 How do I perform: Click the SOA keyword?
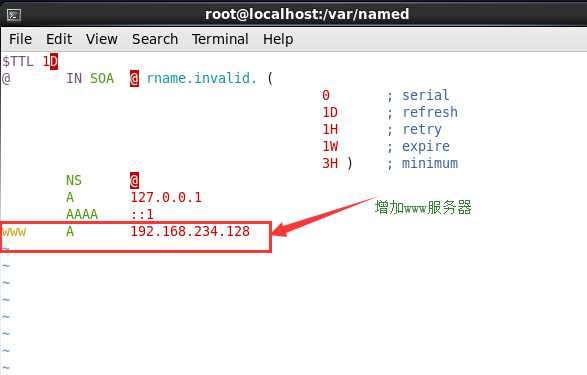102,79
